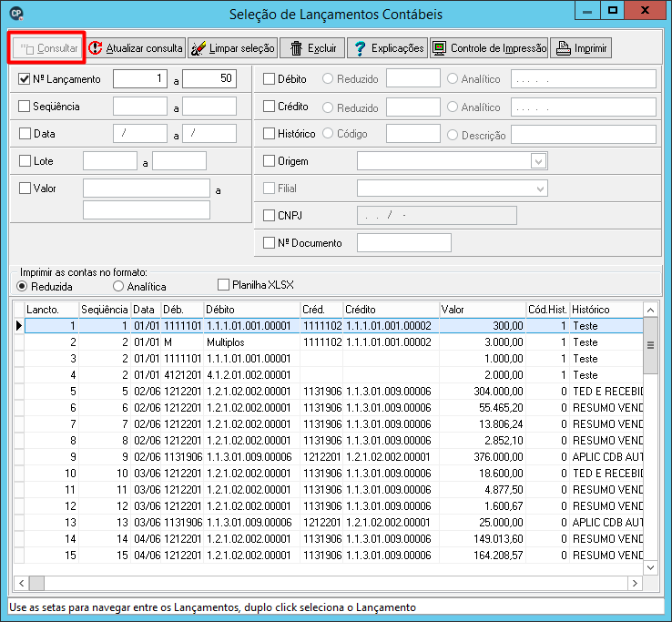Enable the Seqüência filter checkbox
This screenshot has width=672, height=622.
[x=25, y=107]
